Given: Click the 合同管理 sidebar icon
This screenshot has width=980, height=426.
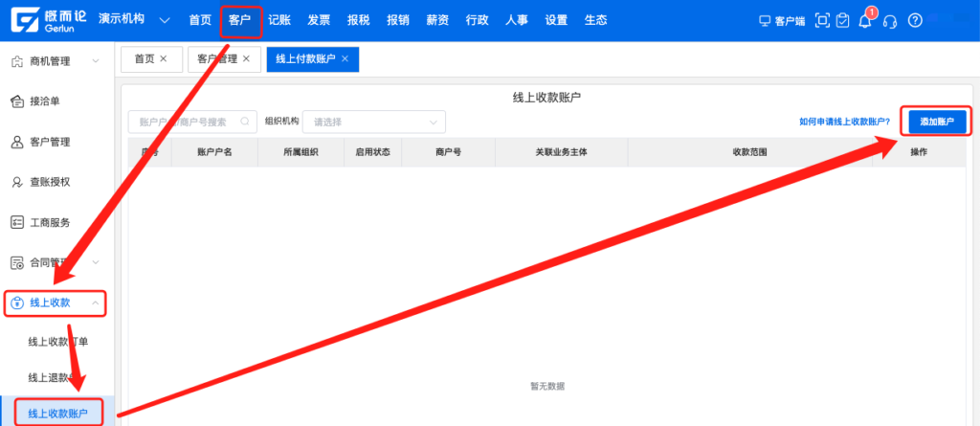Looking at the screenshot, I should [x=17, y=262].
